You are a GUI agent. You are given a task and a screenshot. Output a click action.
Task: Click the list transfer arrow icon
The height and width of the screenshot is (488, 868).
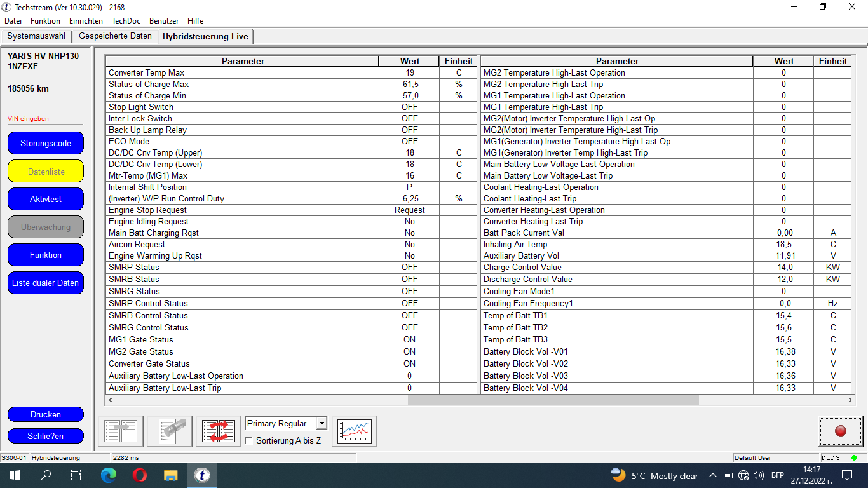tap(121, 431)
